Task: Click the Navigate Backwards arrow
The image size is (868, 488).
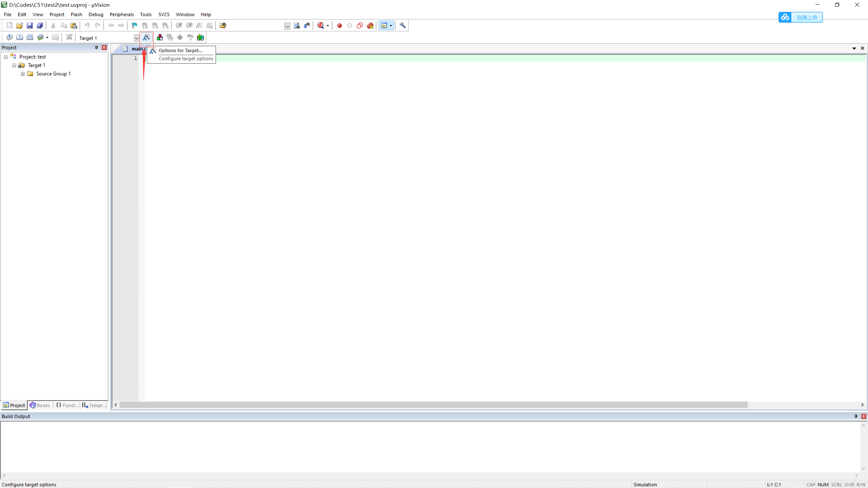Action: coord(111,25)
